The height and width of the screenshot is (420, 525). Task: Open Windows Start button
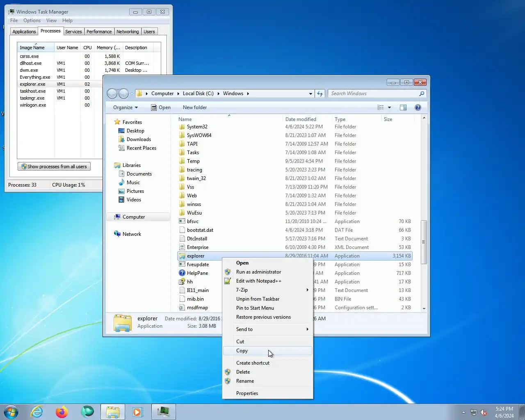point(11,412)
